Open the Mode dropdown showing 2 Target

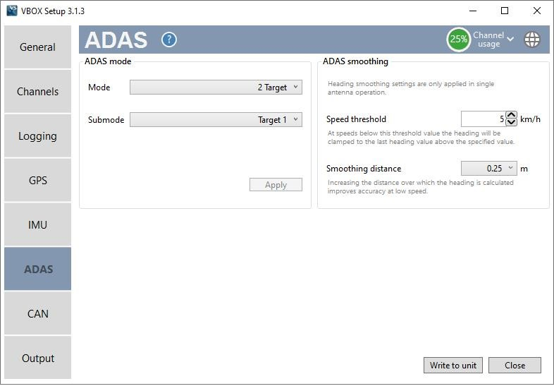(x=216, y=87)
